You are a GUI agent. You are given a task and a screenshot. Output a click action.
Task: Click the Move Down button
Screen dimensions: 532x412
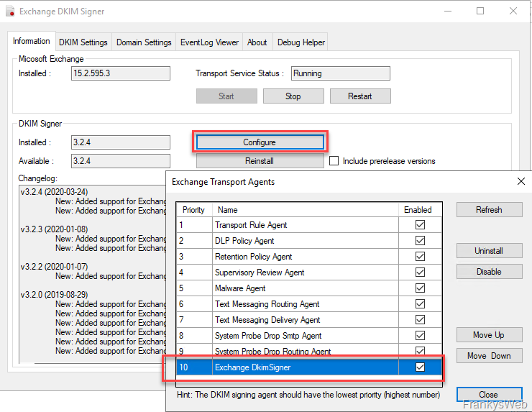pyautogui.click(x=489, y=356)
